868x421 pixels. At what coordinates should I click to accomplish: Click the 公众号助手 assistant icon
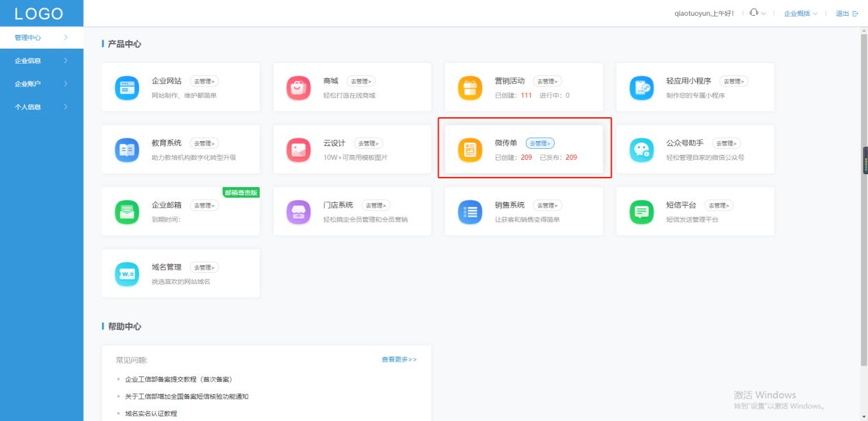tap(641, 149)
